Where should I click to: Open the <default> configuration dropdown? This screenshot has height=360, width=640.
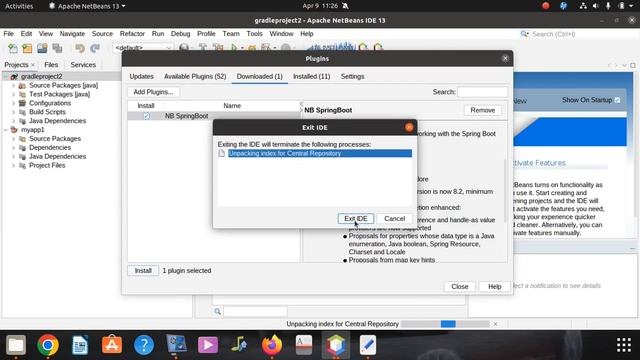point(142,48)
